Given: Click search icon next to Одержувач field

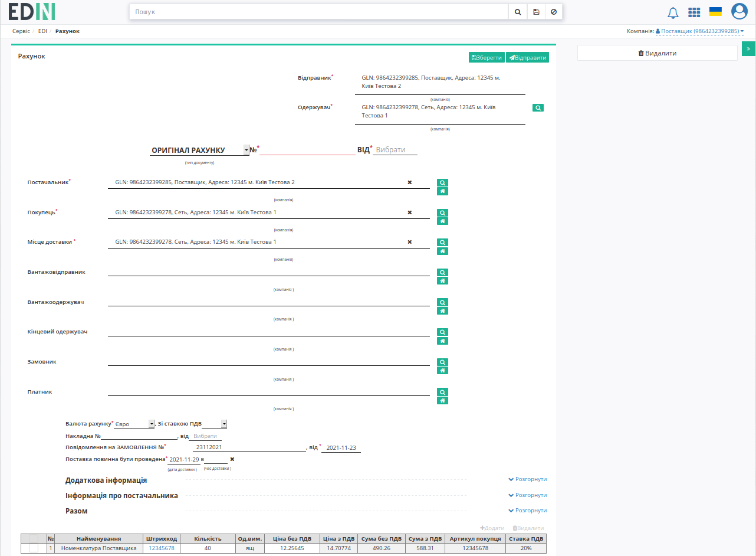Looking at the screenshot, I should coord(538,108).
